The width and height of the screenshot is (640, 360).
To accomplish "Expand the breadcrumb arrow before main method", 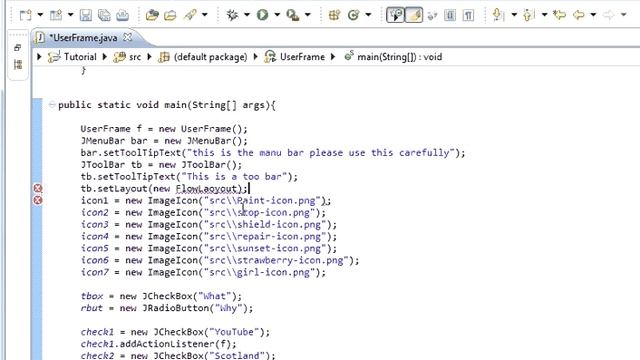I will point(333,57).
